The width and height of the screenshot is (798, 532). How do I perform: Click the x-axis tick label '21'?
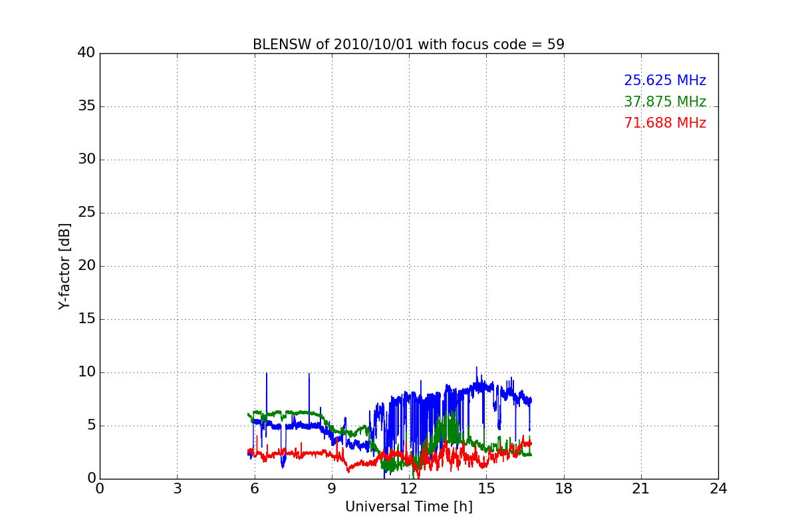point(641,489)
